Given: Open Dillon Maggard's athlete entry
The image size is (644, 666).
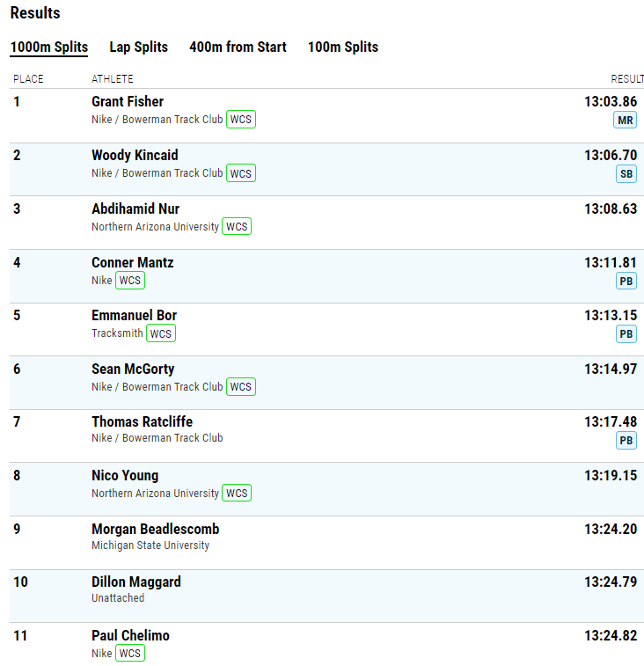Looking at the screenshot, I should click(x=136, y=582).
